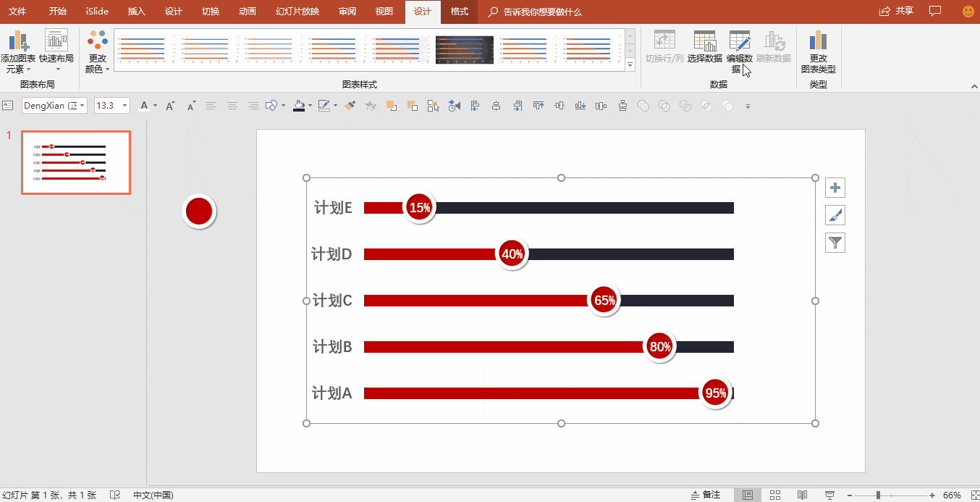Open the iSlide ribbon tab
The image size is (980, 502).
point(96,12)
